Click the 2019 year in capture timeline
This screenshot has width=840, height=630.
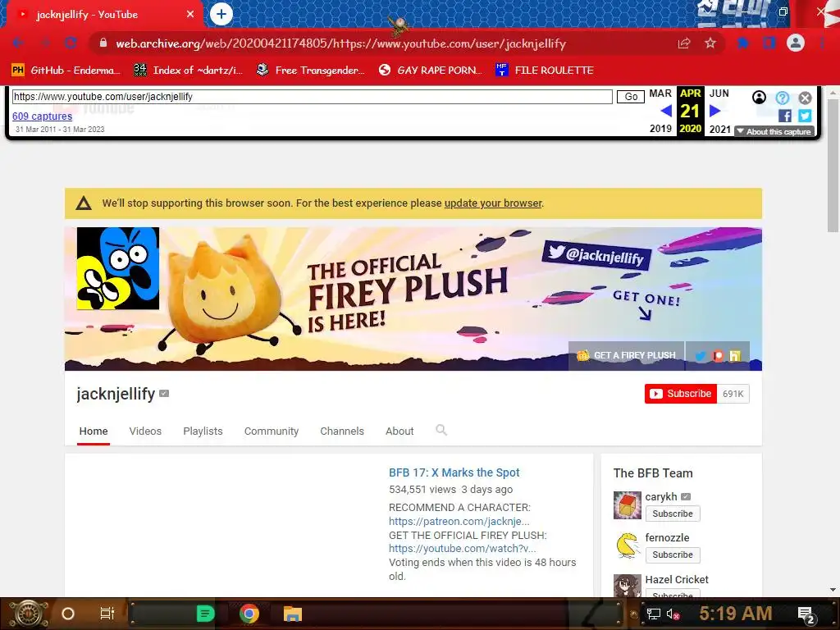(x=660, y=129)
